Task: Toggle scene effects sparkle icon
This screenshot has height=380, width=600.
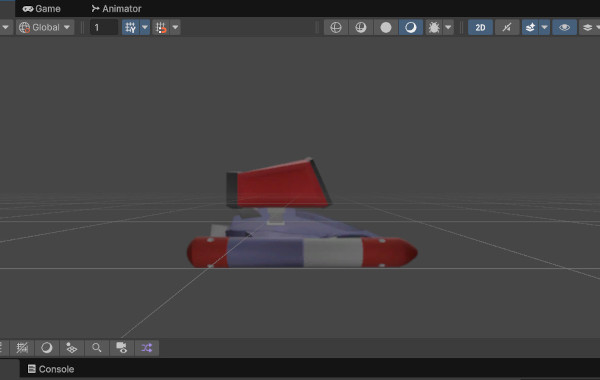Action: [x=530, y=28]
